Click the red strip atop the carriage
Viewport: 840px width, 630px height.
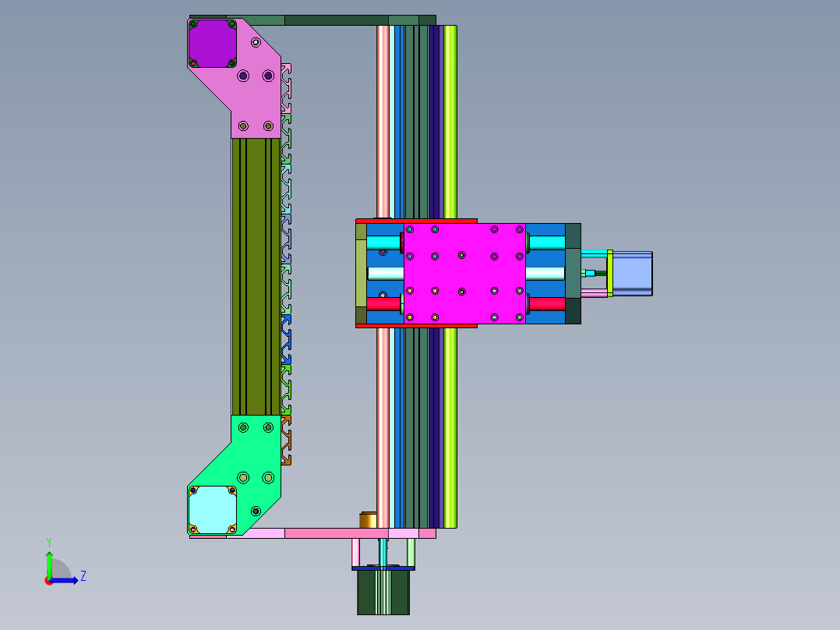[x=416, y=221]
